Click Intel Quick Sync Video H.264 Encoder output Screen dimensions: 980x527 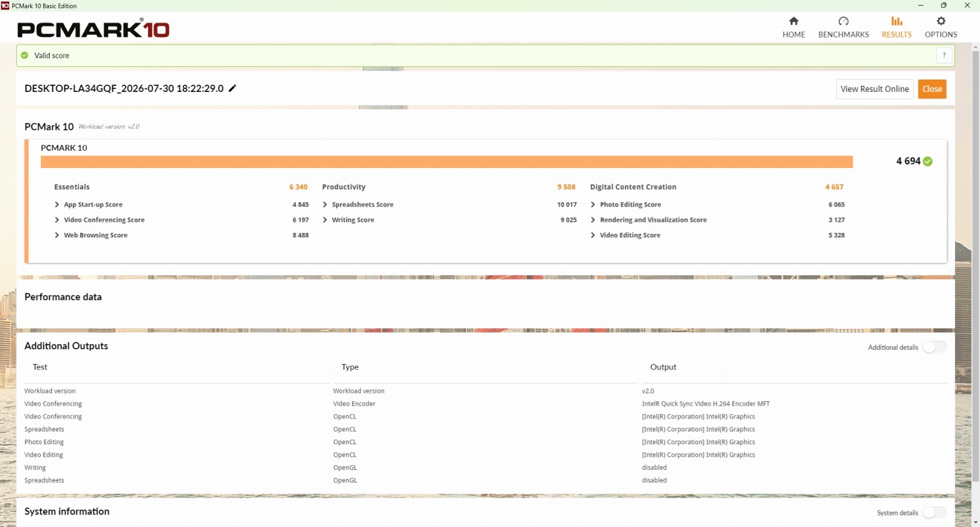pyautogui.click(x=706, y=404)
